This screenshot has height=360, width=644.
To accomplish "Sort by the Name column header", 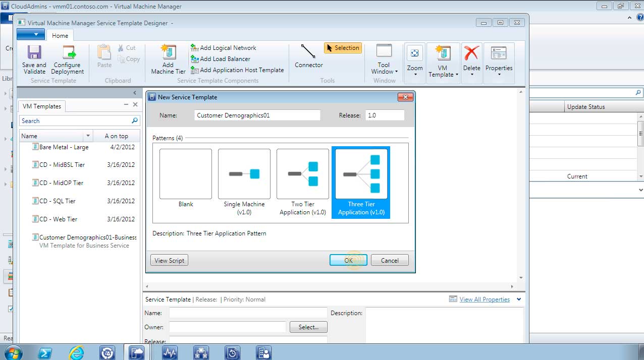I will (51, 136).
